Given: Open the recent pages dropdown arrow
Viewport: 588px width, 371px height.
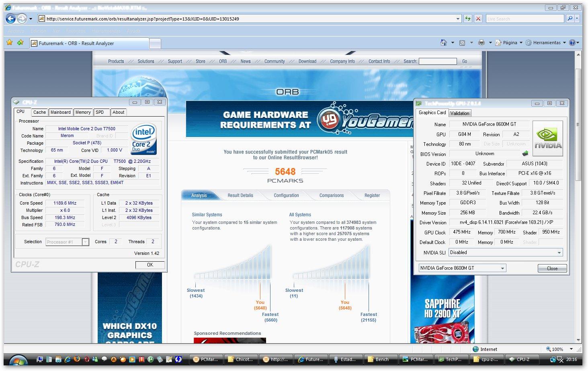Looking at the screenshot, I should [31, 18].
